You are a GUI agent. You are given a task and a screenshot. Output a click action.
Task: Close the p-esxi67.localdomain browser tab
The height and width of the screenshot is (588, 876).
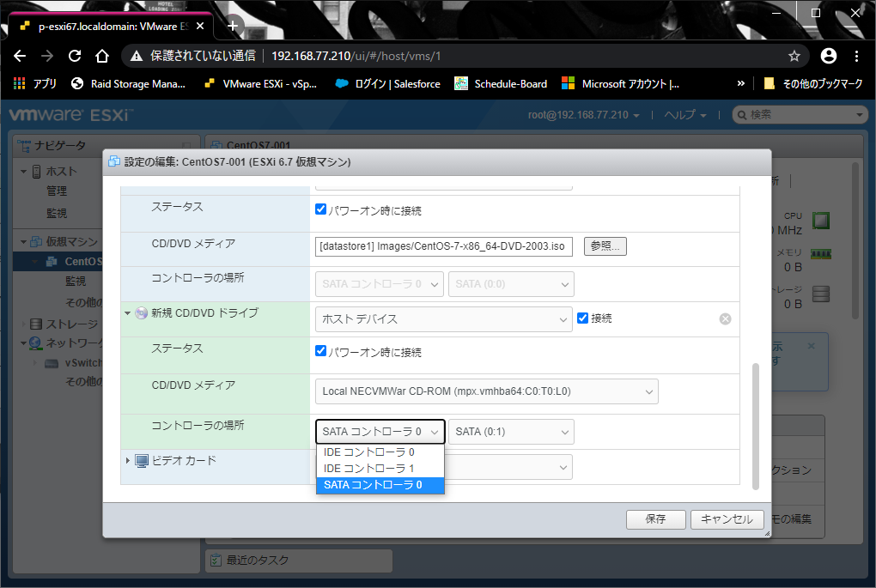pyautogui.click(x=200, y=27)
